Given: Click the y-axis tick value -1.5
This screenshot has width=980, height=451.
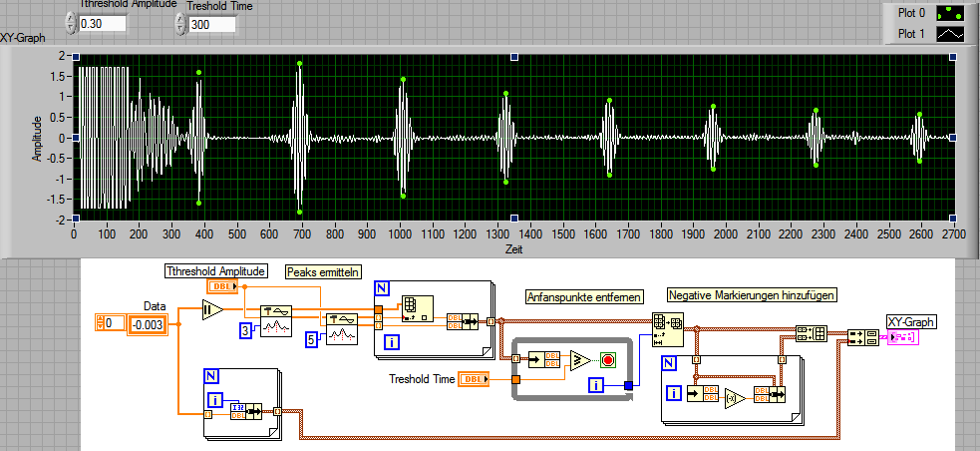Looking at the screenshot, I should pyautogui.click(x=56, y=200).
